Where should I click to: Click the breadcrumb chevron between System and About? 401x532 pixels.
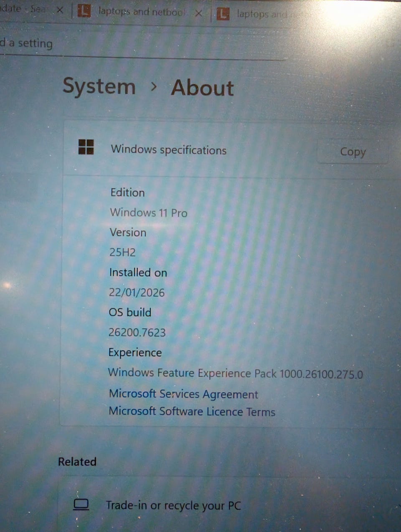(x=154, y=86)
